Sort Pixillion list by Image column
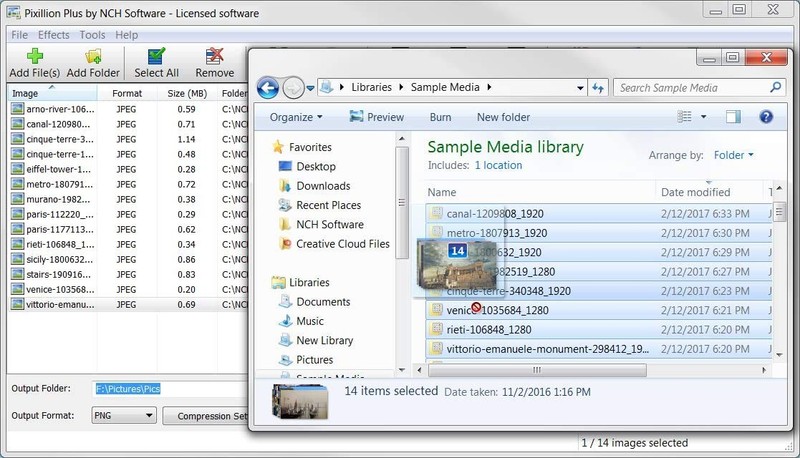This screenshot has width=800, height=458. point(52,93)
